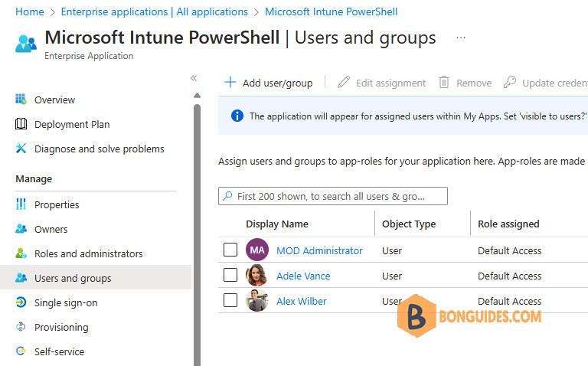This screenshot has height=366, width=588.
Task: Click the plus icon for Add user/group
Action: (230, 82)
